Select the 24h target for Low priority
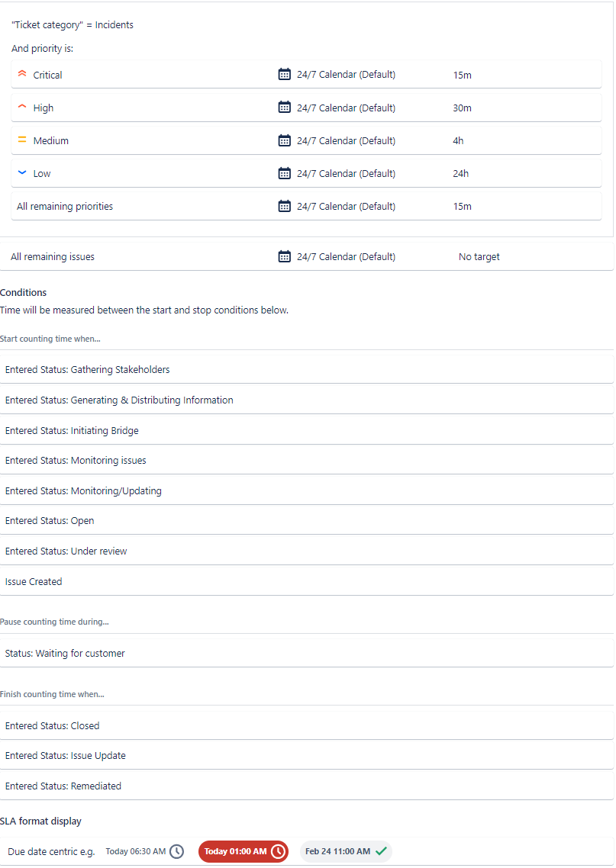The height and width of the screenshot is (868, 616). 461,173
